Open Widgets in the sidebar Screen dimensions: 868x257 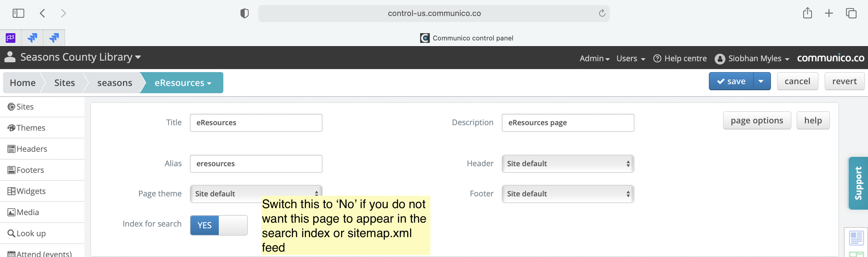coord(42,191)
